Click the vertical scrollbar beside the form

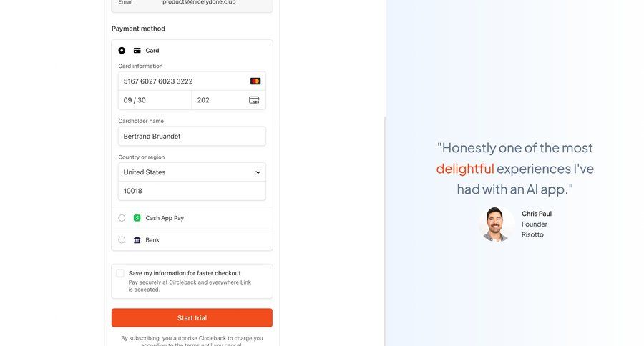[x=385, y=230]
